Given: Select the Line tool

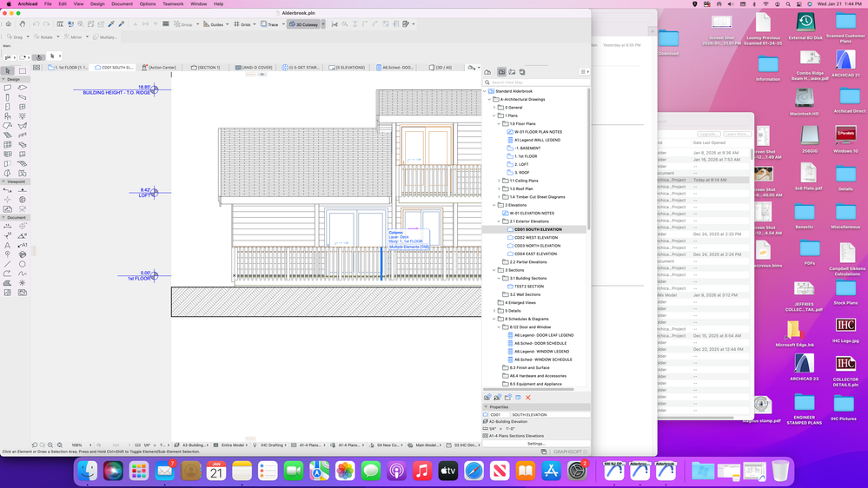Looking at the screenshot, I should click(8, 264).
